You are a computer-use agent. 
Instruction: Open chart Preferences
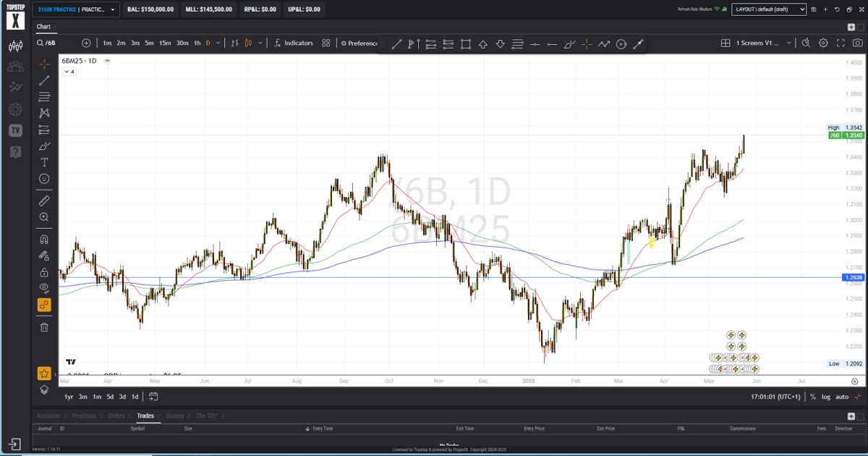[x=359, y=43]
